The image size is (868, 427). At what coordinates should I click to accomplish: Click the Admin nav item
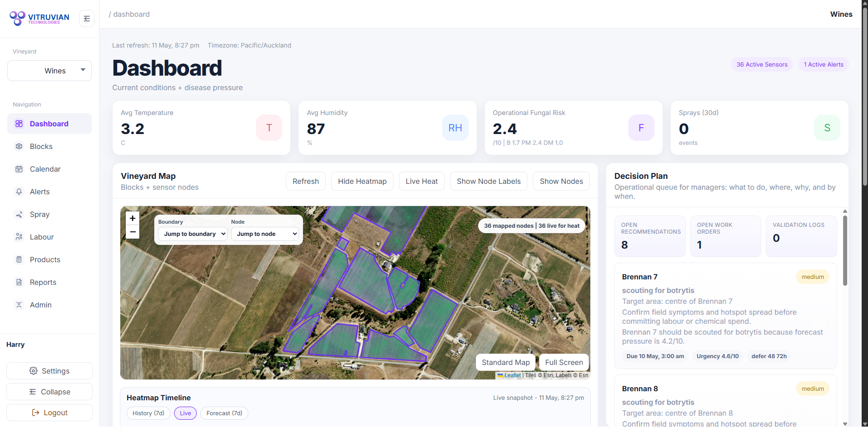(49, 305)
